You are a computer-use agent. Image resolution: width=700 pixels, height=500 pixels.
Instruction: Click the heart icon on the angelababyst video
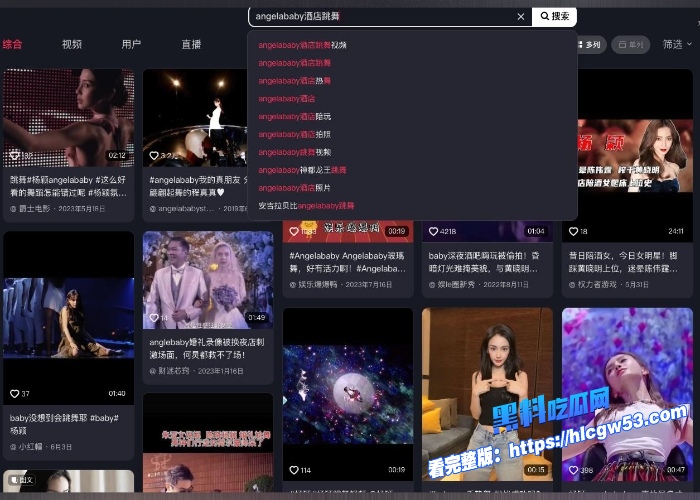(x=154, y=155)
